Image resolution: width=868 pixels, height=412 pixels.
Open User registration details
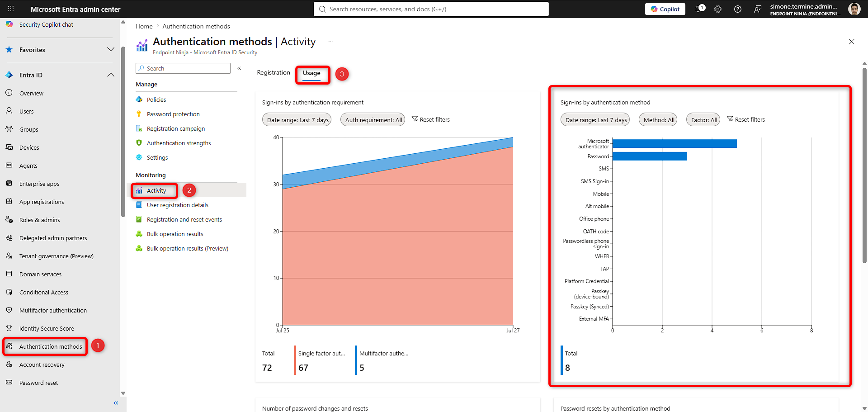click(x=178, y=205)
